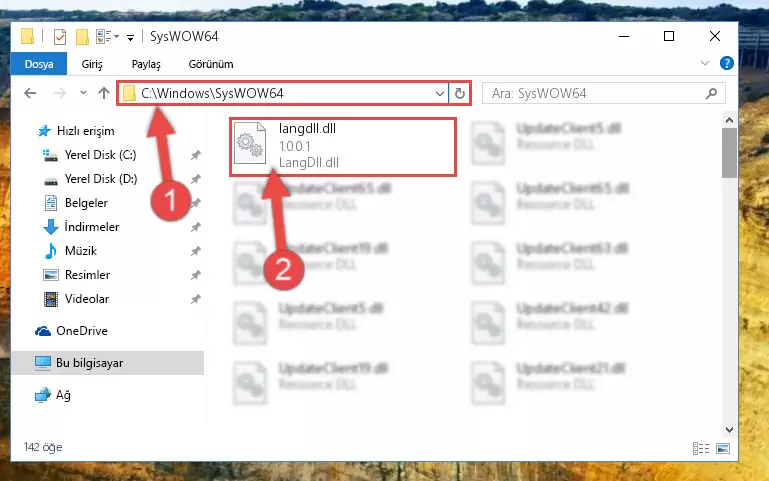Open Explorer help question mark
The height and width of the screenshot is (481, 769).
pos(726,63)
